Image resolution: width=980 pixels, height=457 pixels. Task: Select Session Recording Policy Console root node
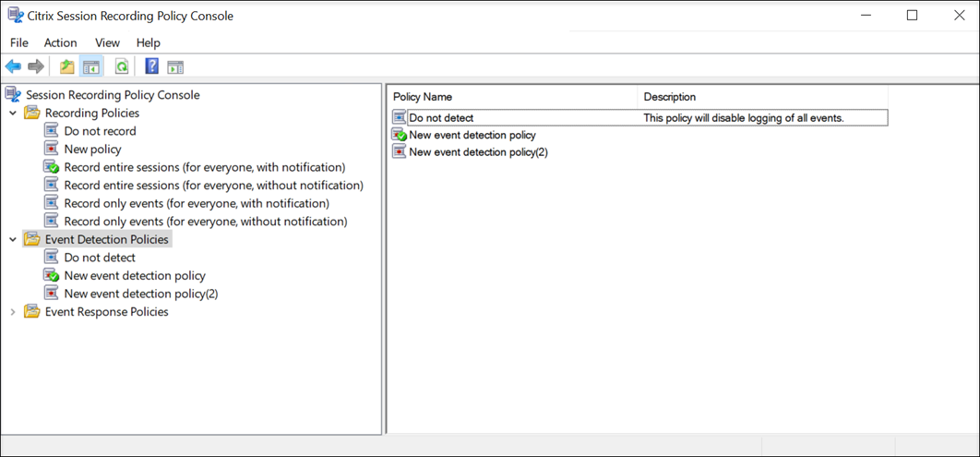[x=113, y=95]
